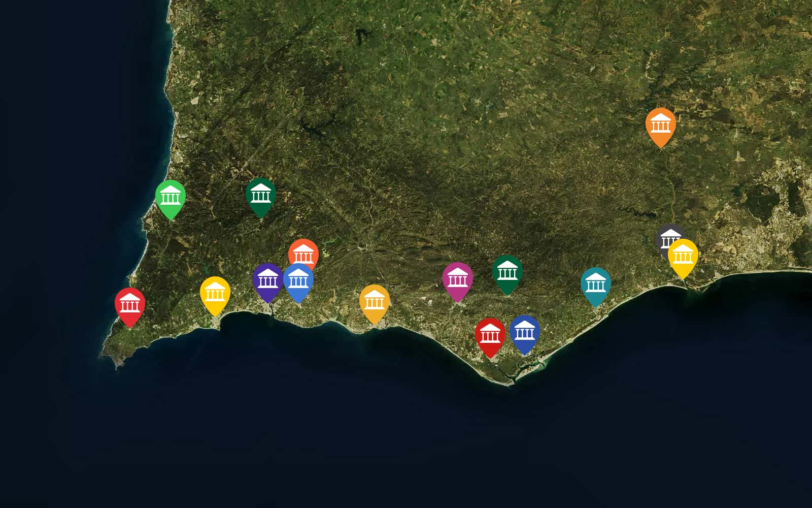Click the navy blue museum marker near the lagoon

524,332
